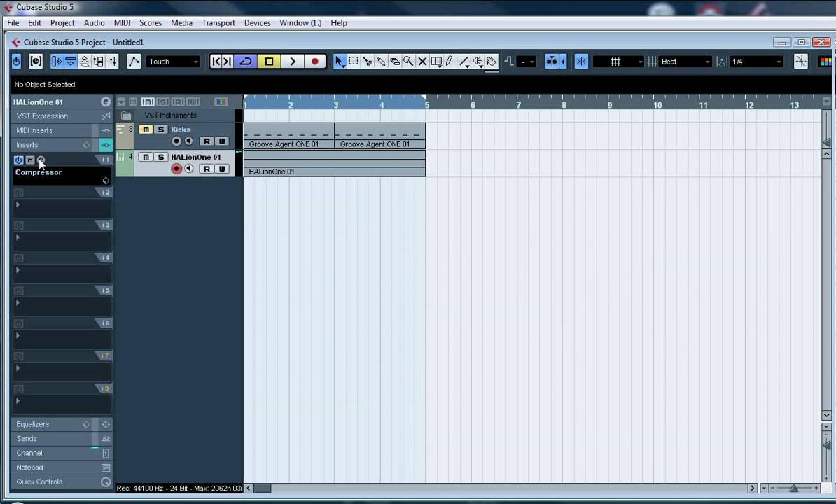
Task: Open the snap to zero crossing dropdown
Action: 527,62
